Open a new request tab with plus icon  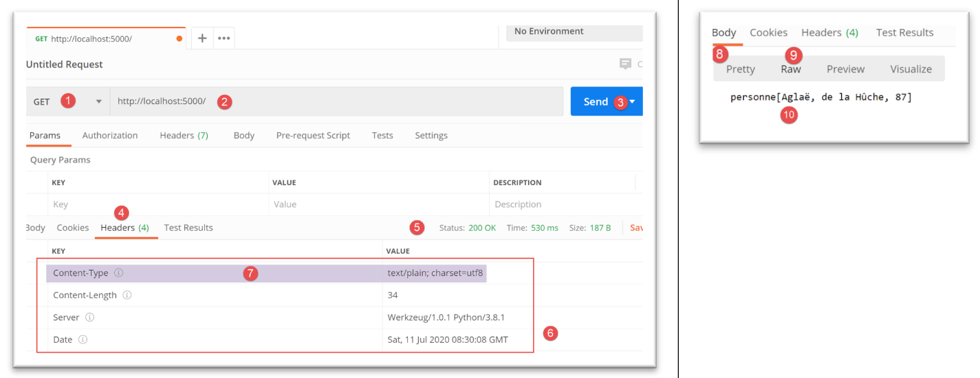(202, 39)
